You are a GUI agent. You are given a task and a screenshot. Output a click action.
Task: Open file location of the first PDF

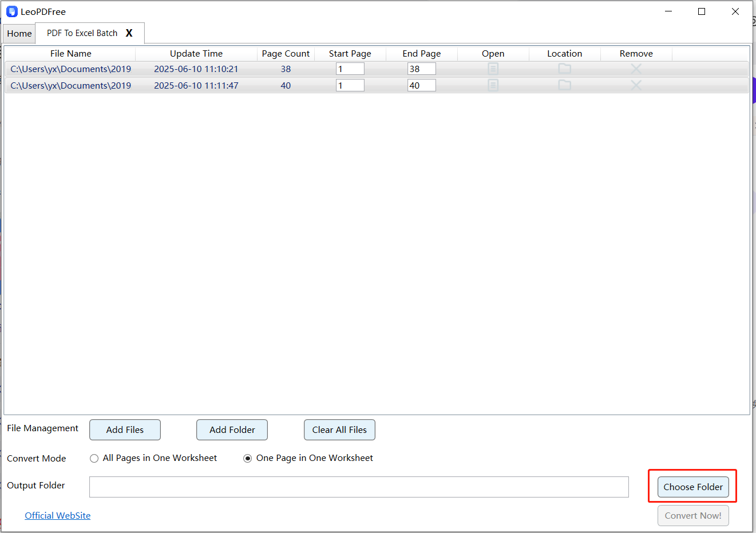pyautogui.click(x=564, y=68)
